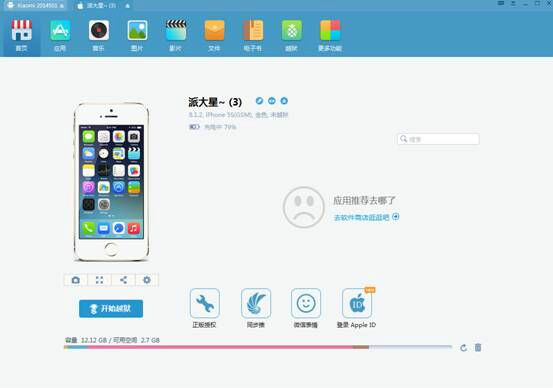
Task: Click the device name 派大星~ (3) heading
Action: (x=215, y=102)
